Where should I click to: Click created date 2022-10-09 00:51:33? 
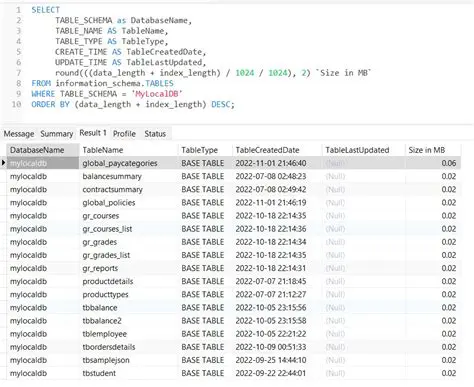271,347
